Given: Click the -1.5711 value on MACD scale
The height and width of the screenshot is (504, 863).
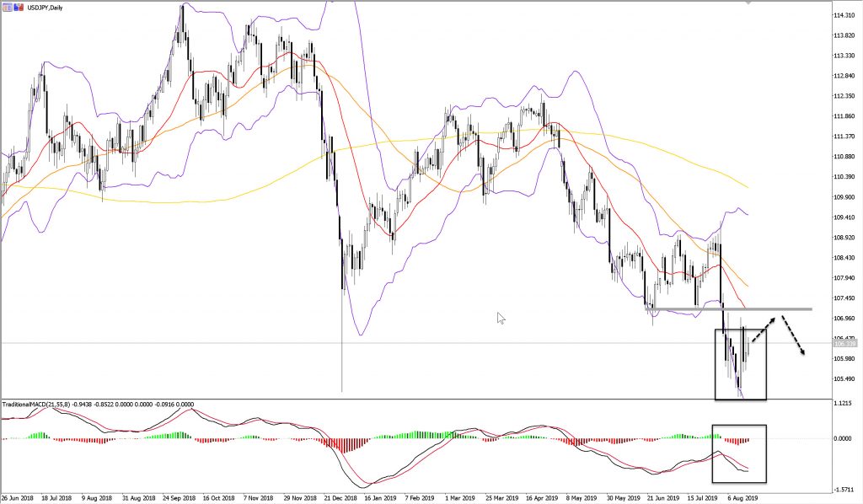Looking at the screenshot, I should coord(844,487).
